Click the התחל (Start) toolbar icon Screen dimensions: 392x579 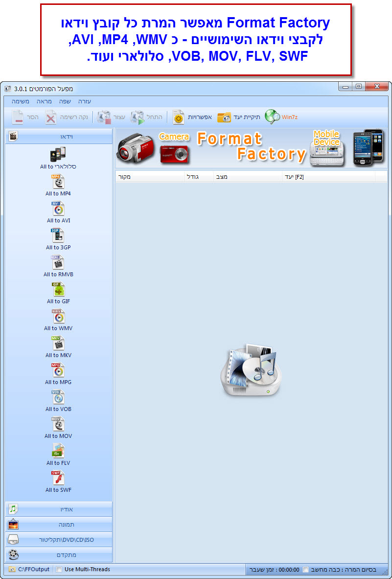[x=138, y=117]
